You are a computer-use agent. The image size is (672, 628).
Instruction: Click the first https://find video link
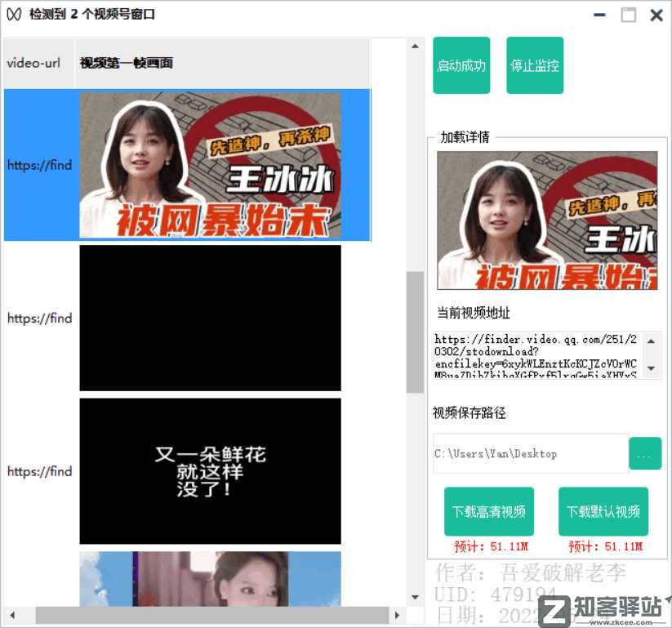[x=39, y=165]
